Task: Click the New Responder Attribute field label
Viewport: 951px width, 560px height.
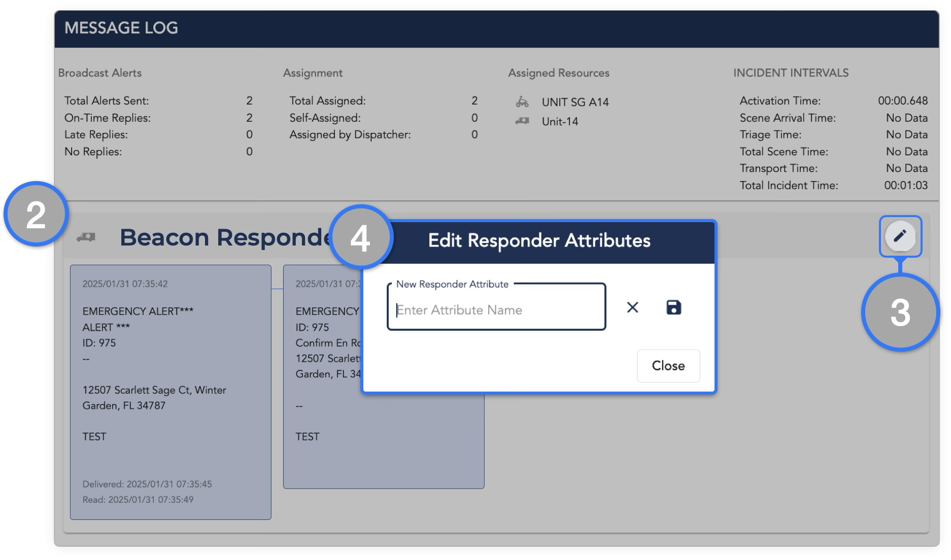Action: 452,284
